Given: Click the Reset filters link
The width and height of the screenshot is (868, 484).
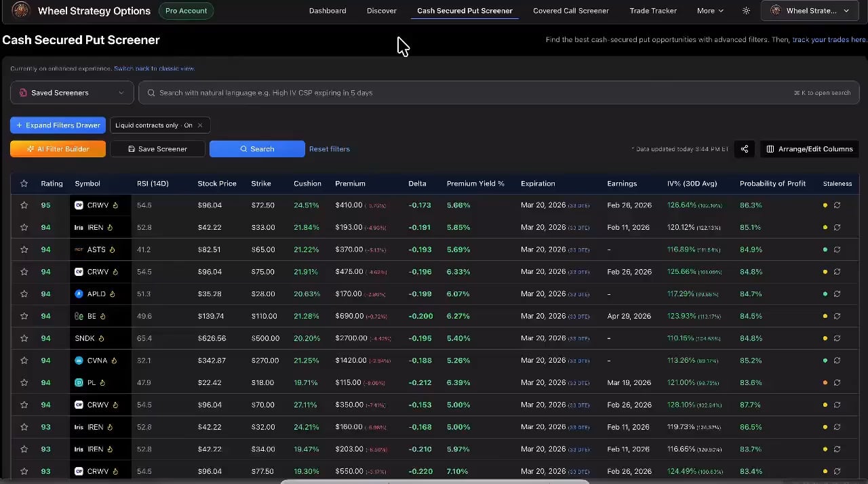Looking at the screenshot, I should (x=330, y=149).
